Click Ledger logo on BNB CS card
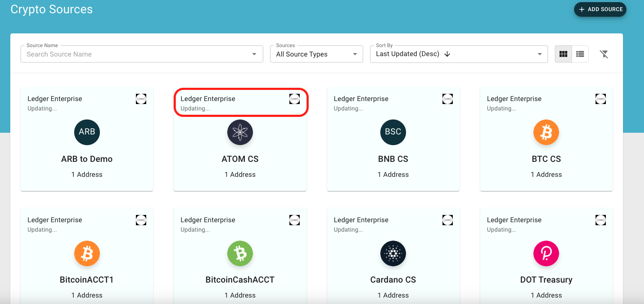Viewport: 644px width, 304px height. [x=448, y=99]
